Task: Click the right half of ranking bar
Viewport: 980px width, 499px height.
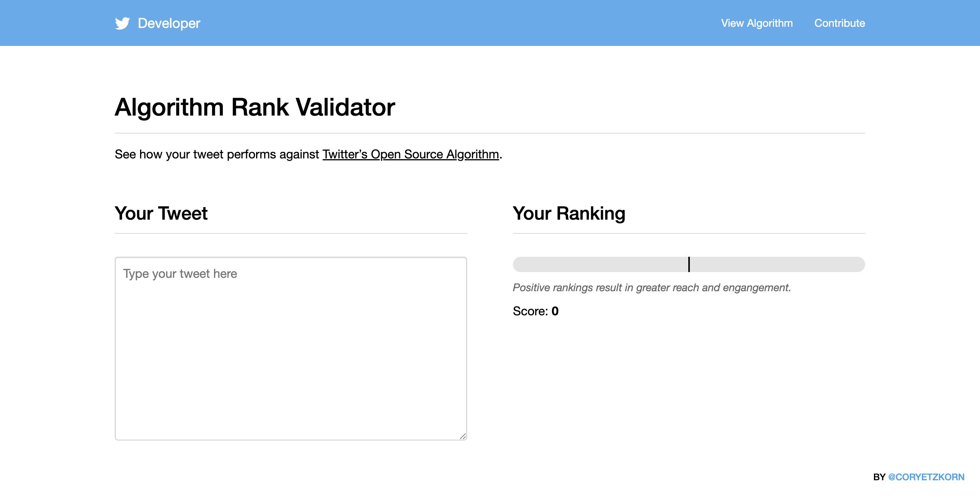Action: pyautogui.click(x=777, y=264)
